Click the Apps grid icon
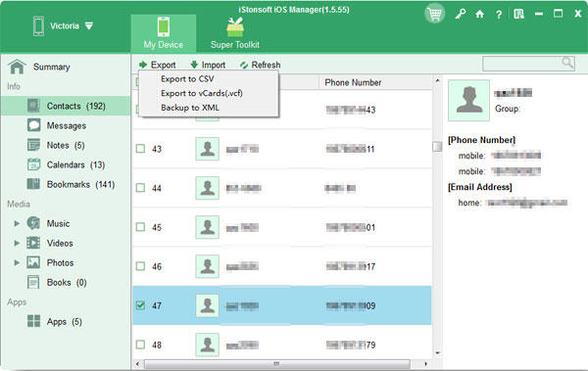Viewport: 588px width, 371px height. (33, 321)
